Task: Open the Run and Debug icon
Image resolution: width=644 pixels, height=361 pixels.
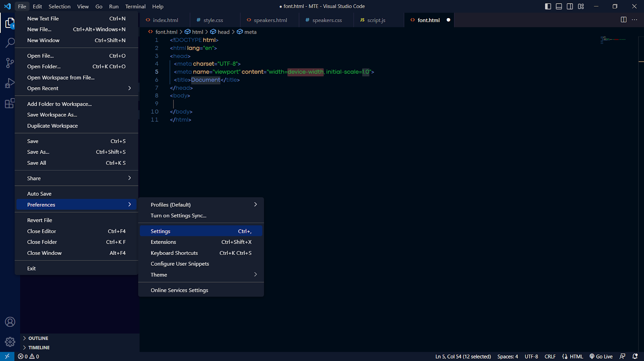Action: (10, 83)
